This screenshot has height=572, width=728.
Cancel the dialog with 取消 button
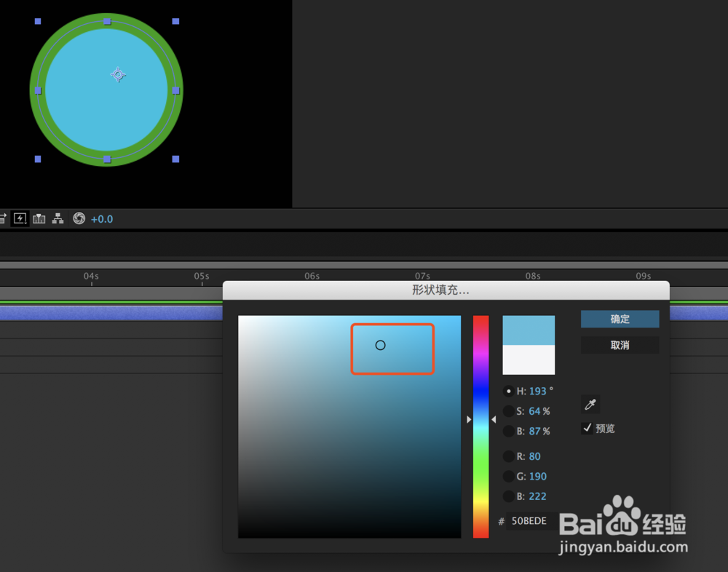(x=620, y=346)
